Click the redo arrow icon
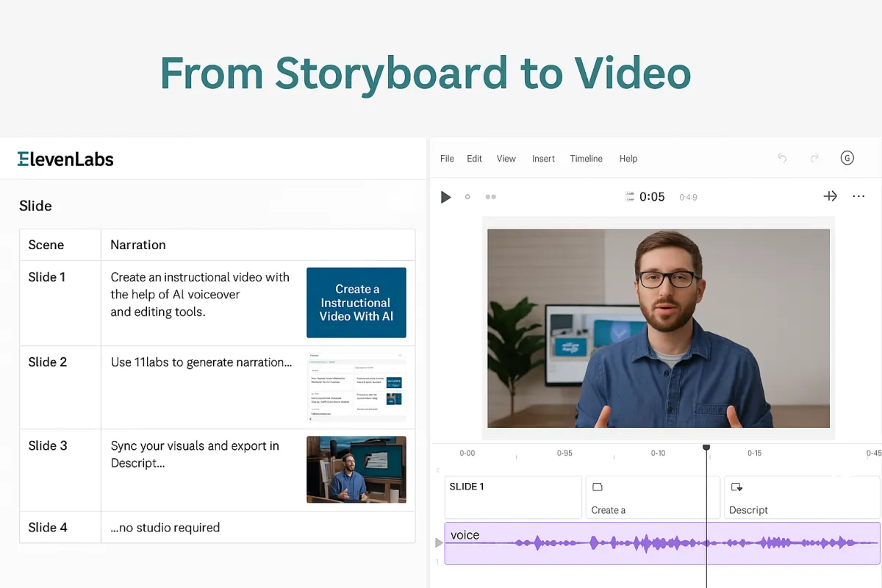 pyautogui.click(x=814, y=158)
